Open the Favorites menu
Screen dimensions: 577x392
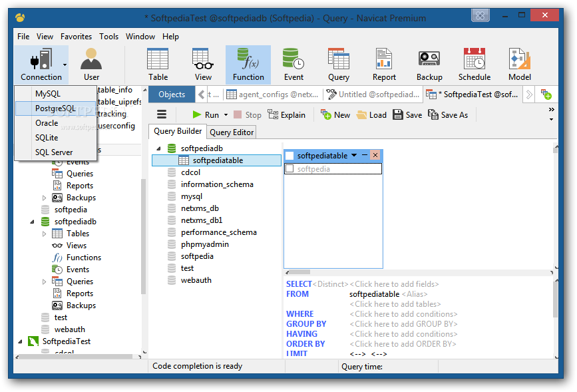click(76, 37)
